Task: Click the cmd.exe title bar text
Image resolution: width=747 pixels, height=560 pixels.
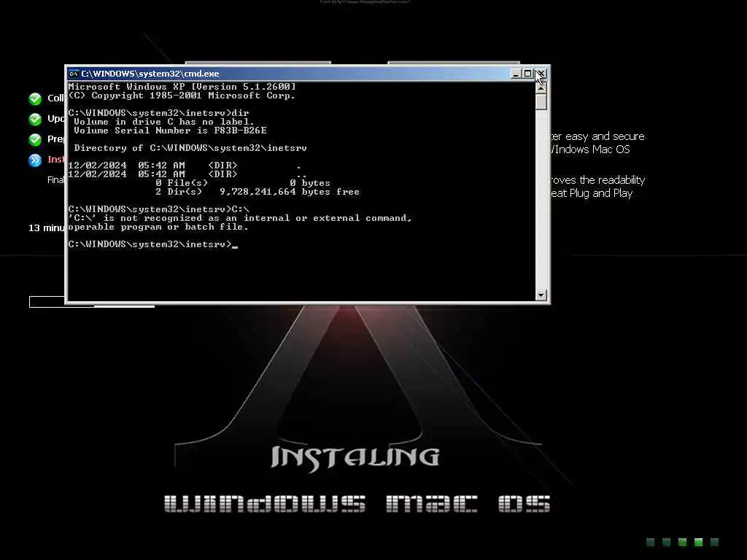Action: [150, 74]
